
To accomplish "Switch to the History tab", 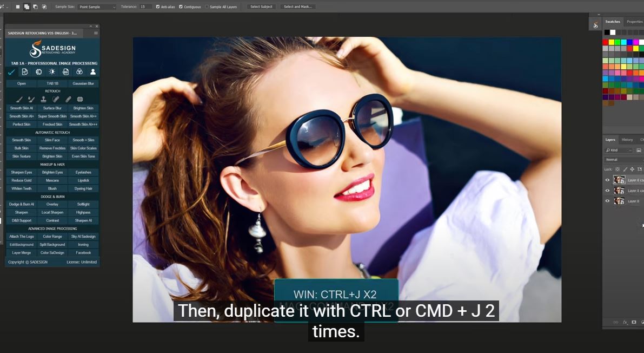I will pos(627,140).
